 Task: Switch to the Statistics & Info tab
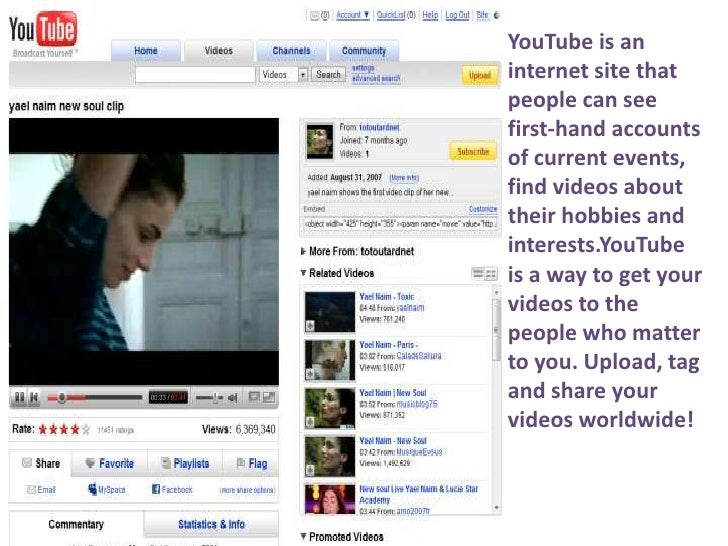(x=211, y=524)
